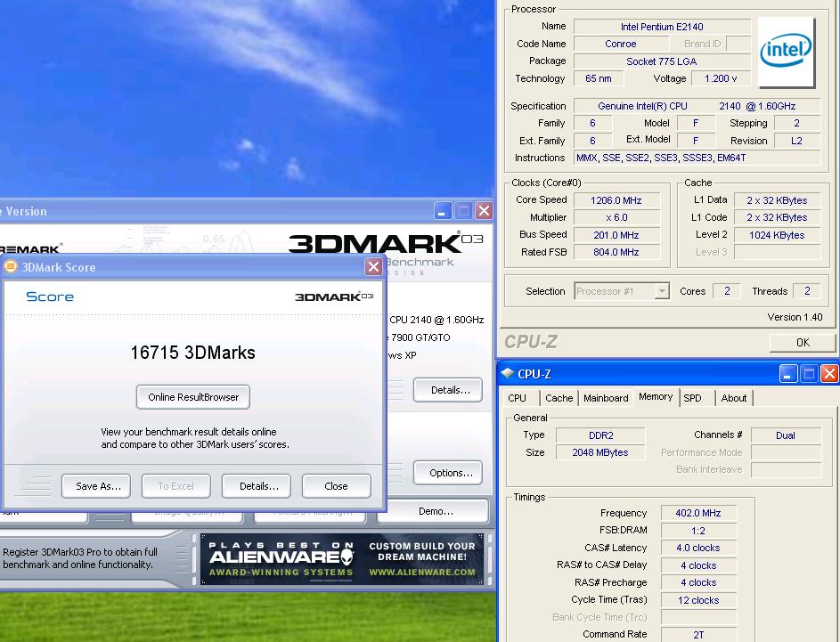Click the Channels # value Dual
This screenshot has width=840, height=642.
786,435
